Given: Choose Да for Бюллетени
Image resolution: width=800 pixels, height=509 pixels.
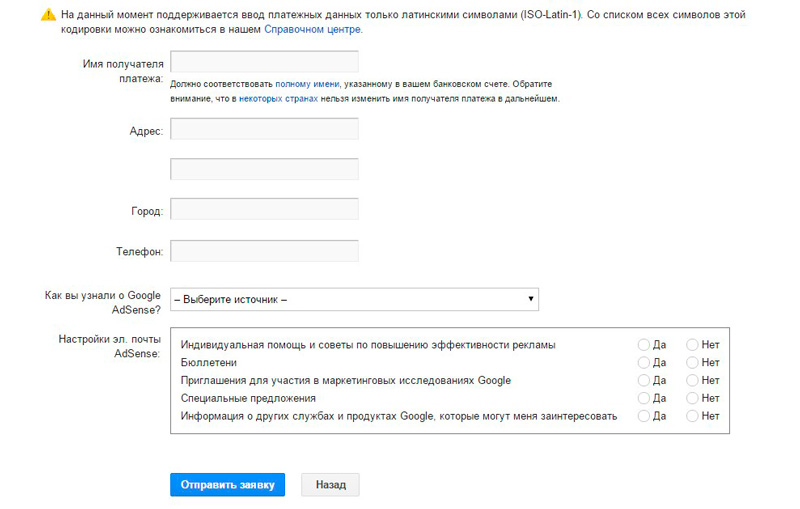Looking at the screenshot, I should [644, 363].
